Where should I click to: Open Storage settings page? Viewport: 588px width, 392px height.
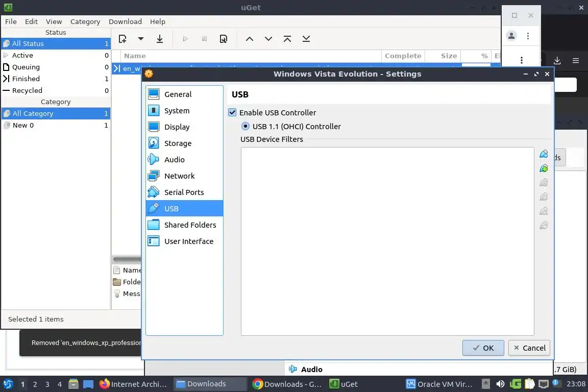tap(184, 143)
